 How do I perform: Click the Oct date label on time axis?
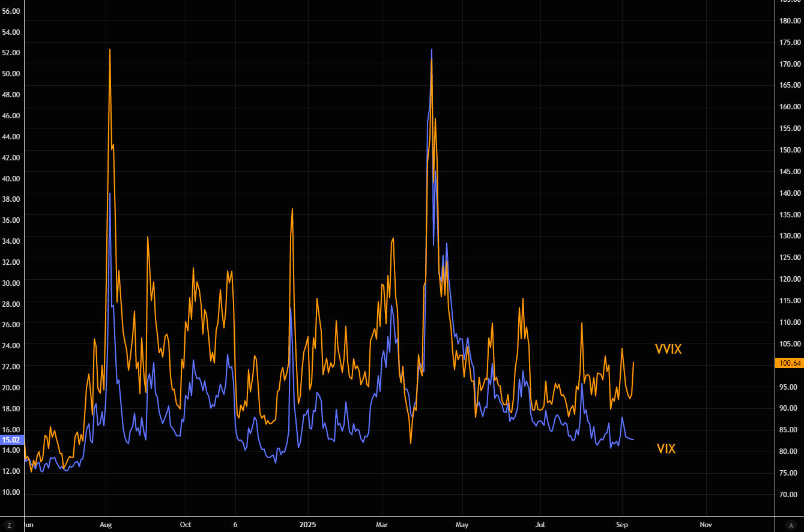(x=186, y=524)
